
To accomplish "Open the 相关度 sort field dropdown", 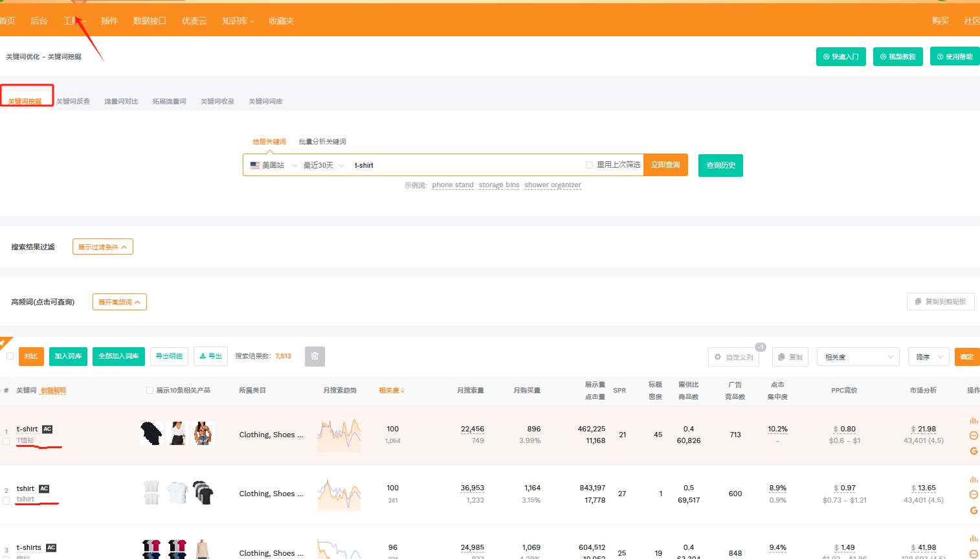I will coord(858,357).
